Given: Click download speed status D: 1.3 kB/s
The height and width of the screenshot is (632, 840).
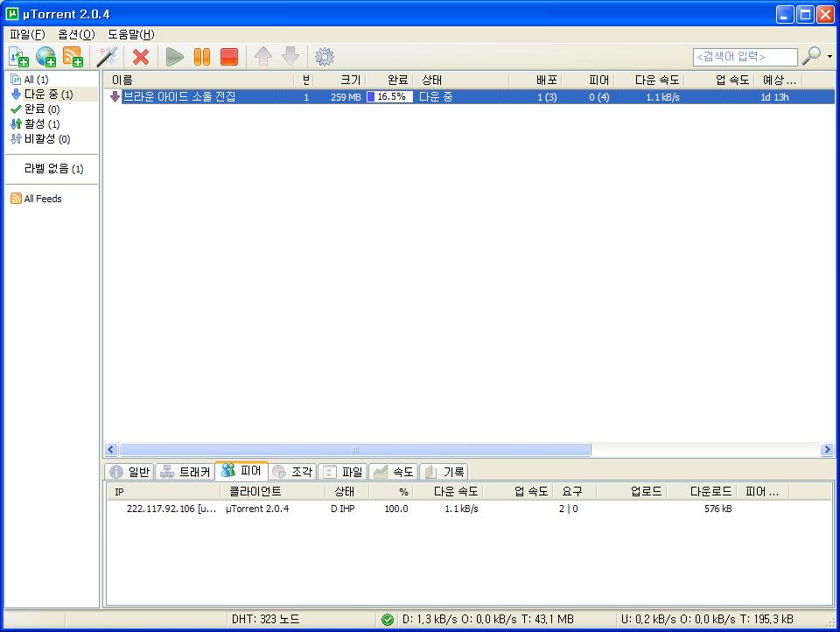Looking at the screenshot, I should tap(488, 619).
